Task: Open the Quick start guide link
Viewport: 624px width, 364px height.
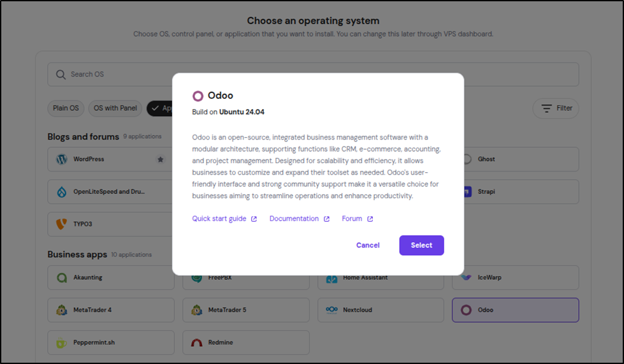Action: 219,219
